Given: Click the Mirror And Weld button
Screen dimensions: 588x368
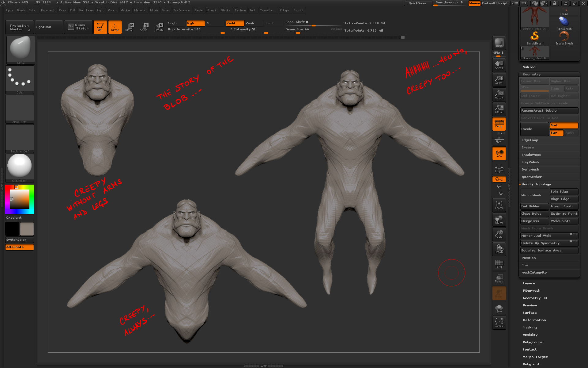Looking at the screenshot, I should pos(549,236).
